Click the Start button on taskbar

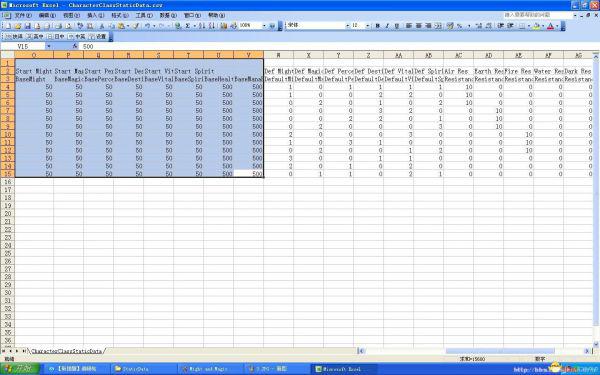coord(20,369)
